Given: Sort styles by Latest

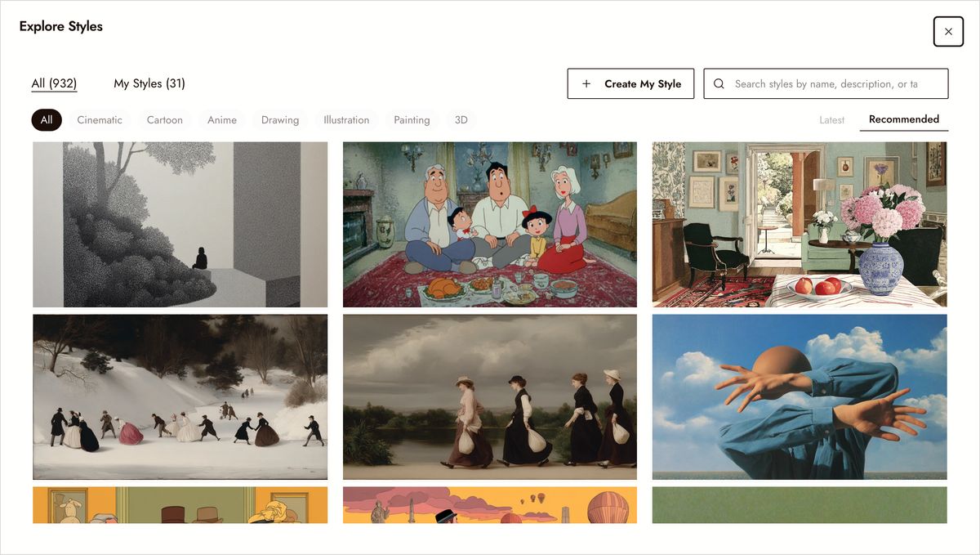Looking at the screenshot, I should pos(831,119).
